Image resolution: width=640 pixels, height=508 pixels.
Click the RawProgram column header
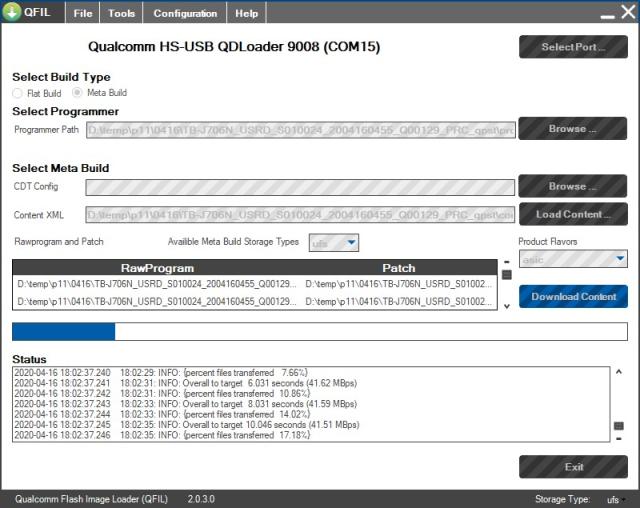coord(157,268)
